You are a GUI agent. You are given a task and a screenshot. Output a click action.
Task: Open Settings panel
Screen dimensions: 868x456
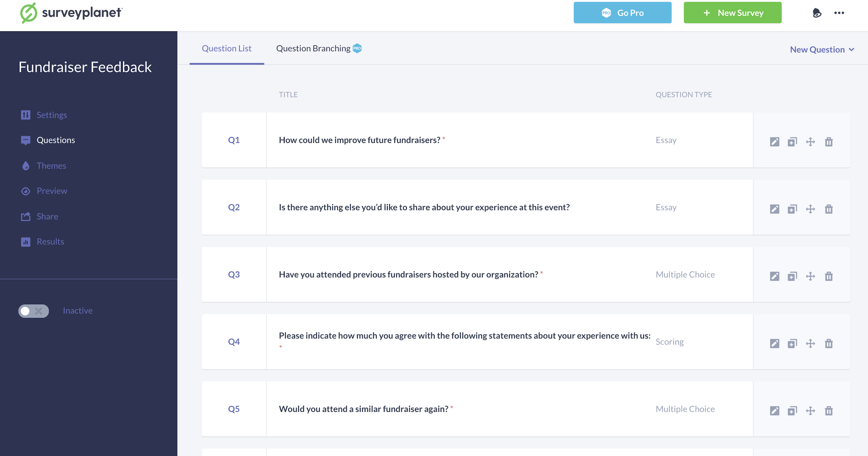pyautogui.click(x=52, y=115)
